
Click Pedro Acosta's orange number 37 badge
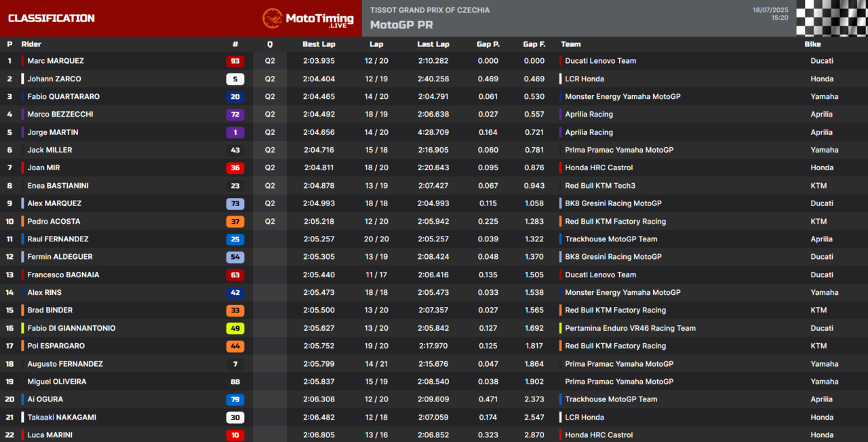click(235, 222)
